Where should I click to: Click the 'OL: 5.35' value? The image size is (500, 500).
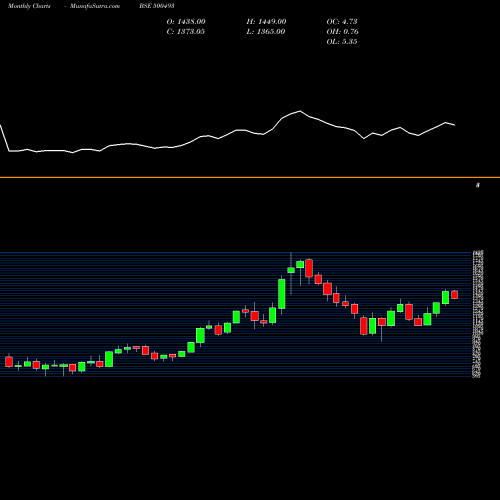[x=342, y=42]
